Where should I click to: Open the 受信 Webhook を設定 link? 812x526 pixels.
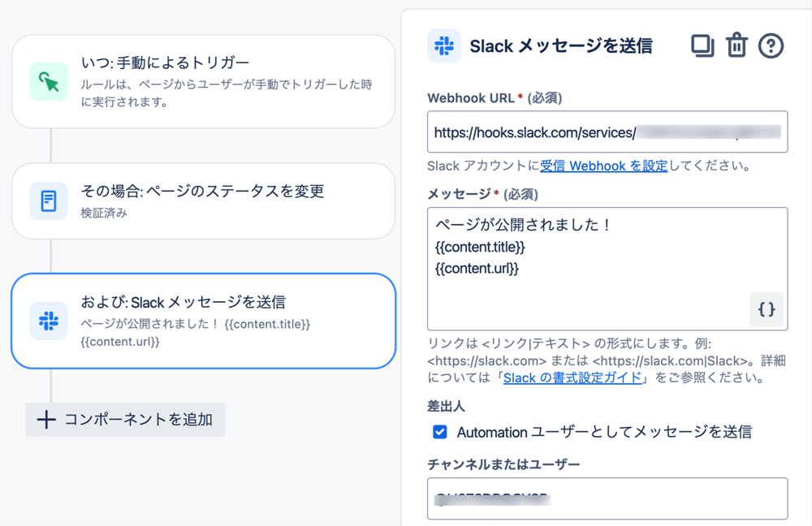point(604,166)
